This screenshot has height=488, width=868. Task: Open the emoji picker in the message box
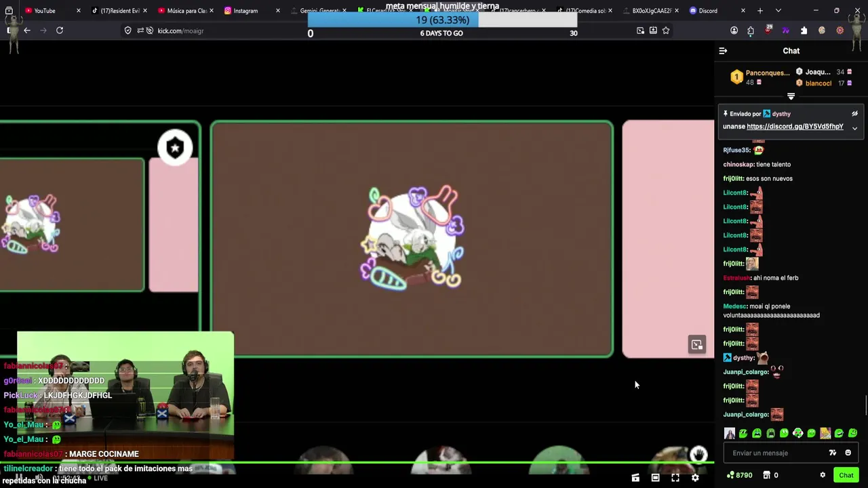848,453
